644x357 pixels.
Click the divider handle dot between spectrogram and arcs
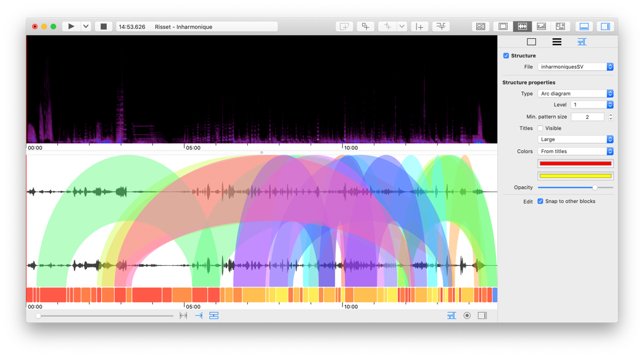tap(262, 153)
